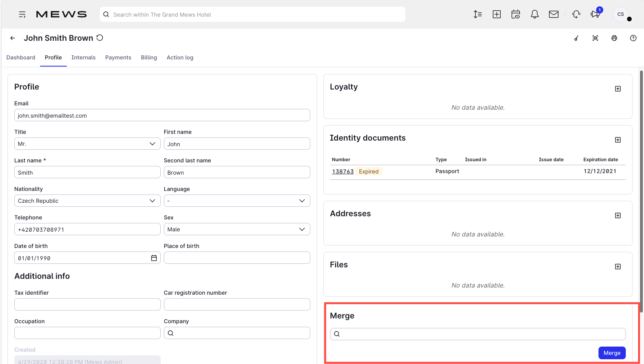Screen dimensions: 644x364
Task: Add a new identity document
Action: (x=618, y=139)
